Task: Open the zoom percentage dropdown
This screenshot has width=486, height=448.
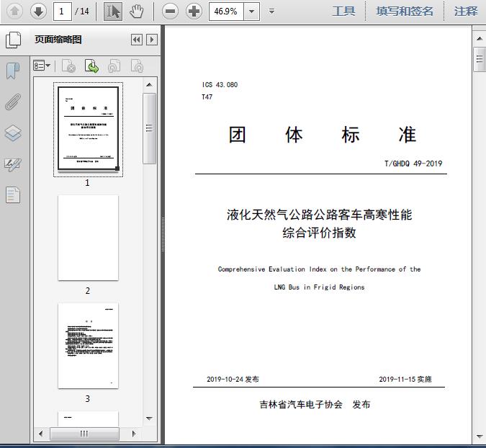Action: (251, 11)
